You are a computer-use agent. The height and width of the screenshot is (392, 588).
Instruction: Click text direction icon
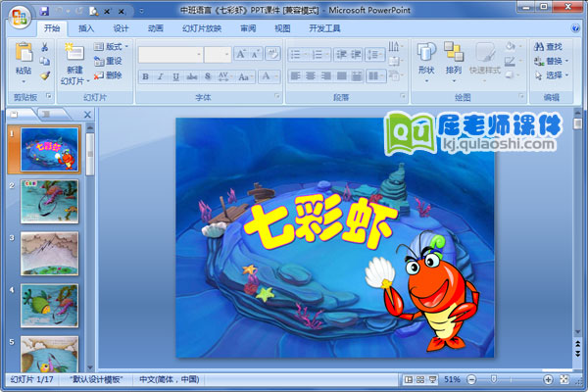coord(395,47)
